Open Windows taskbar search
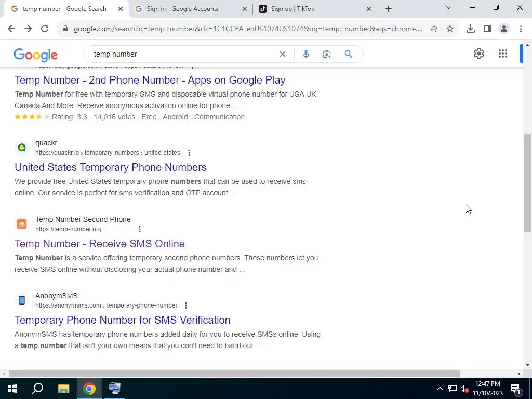The width and height of the screenshot is (532, 399). point(37,389)
